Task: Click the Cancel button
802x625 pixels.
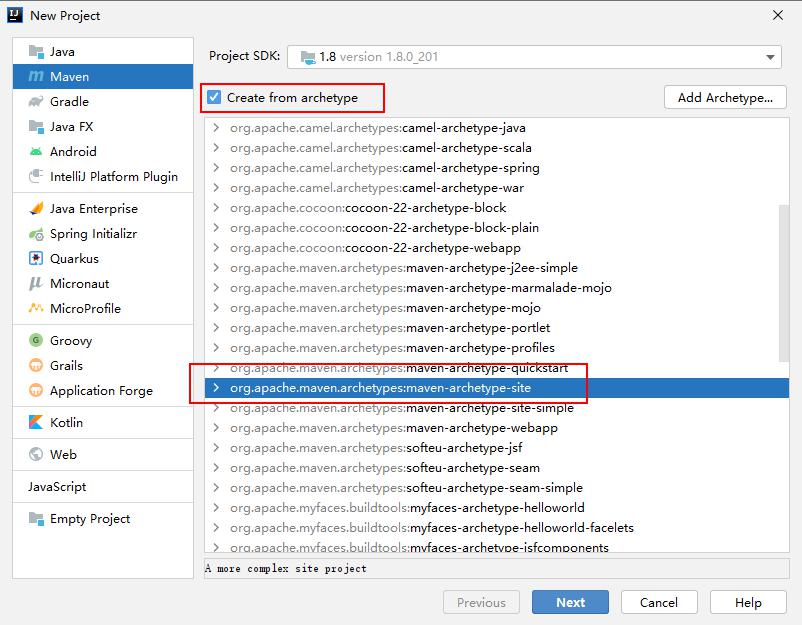Action: pos(659,602)
